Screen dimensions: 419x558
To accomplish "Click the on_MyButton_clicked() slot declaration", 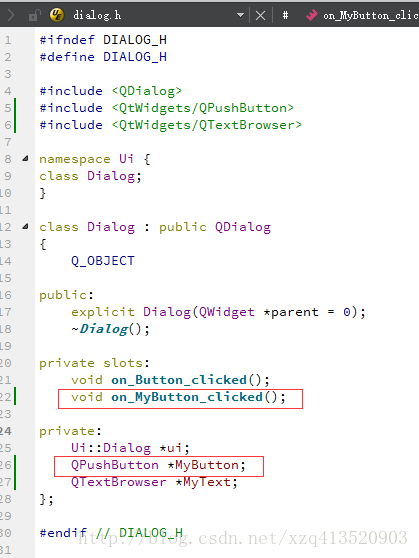I will [178, 397].
